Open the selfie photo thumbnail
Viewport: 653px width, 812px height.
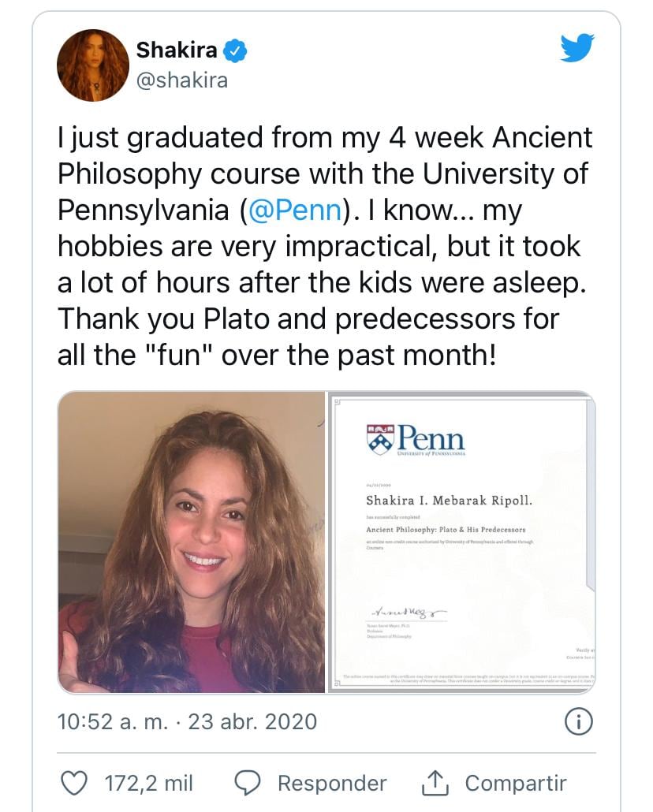tap(192, 542)
